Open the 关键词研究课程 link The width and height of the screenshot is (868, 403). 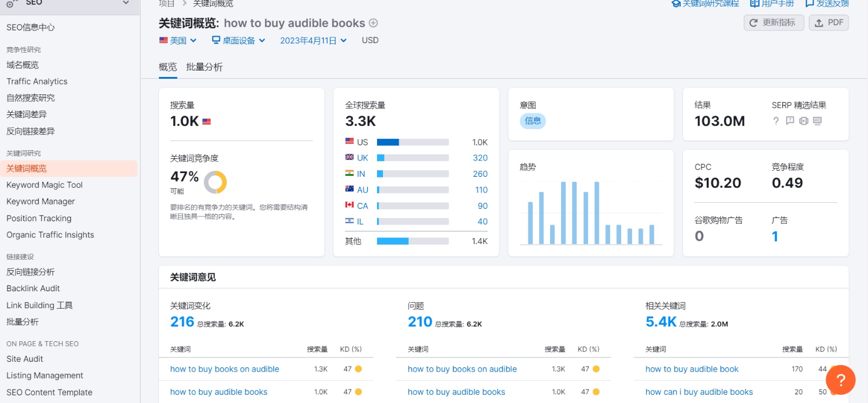point(705,3)
